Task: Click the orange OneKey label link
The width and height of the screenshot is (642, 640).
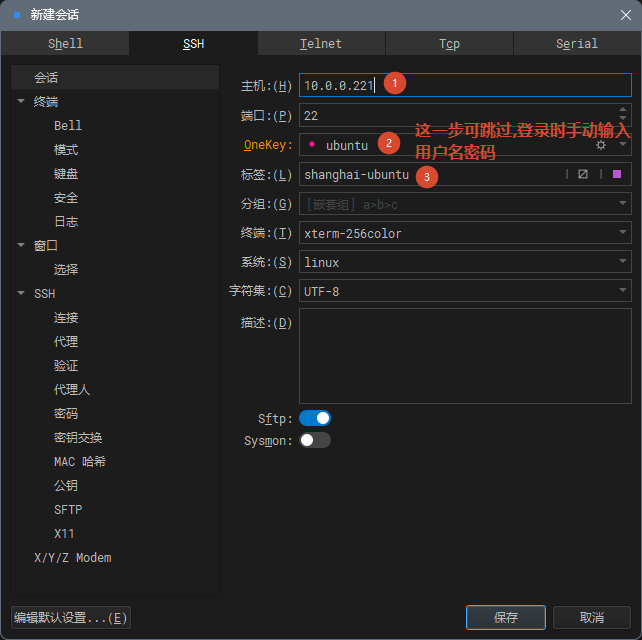Action: (x=268, y=145)
